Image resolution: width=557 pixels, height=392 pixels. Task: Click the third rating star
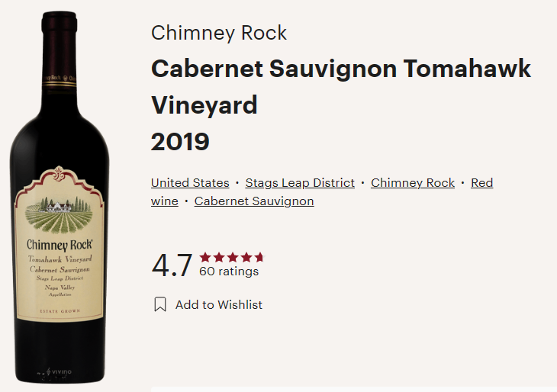(x=233, y=257)
